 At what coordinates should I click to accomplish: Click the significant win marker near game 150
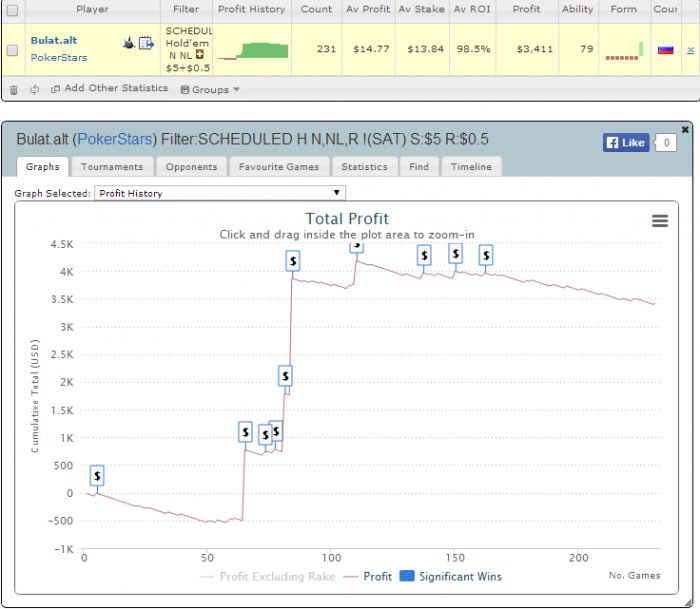455,254
